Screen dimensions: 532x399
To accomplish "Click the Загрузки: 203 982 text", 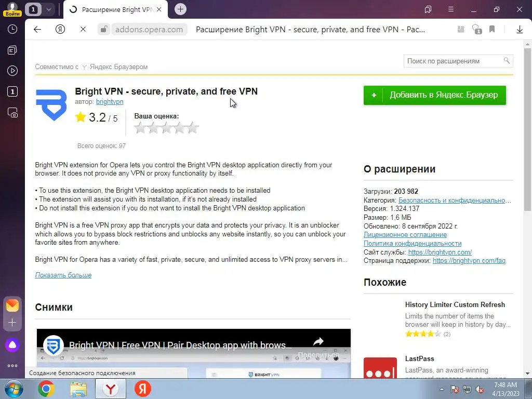I will click(391, 191).
